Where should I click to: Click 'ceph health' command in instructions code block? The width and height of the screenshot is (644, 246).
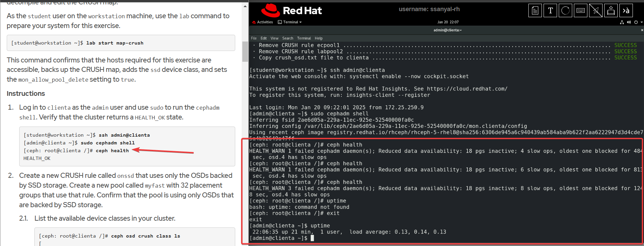(x=112, y=151)
